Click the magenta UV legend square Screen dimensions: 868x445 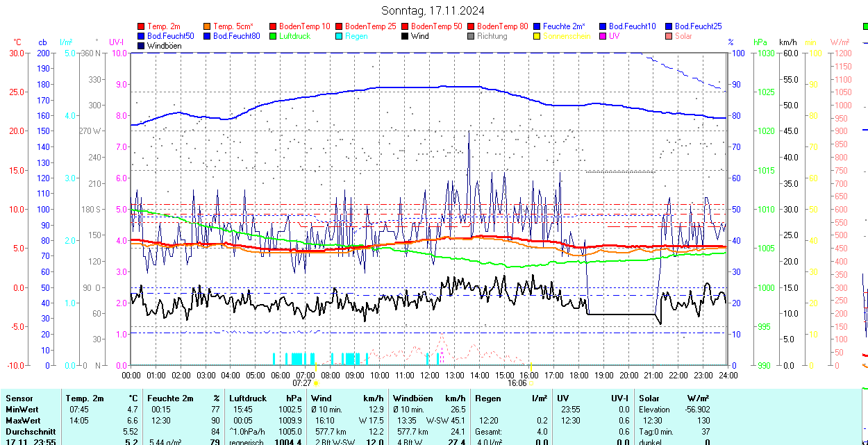tap(603, 36)
